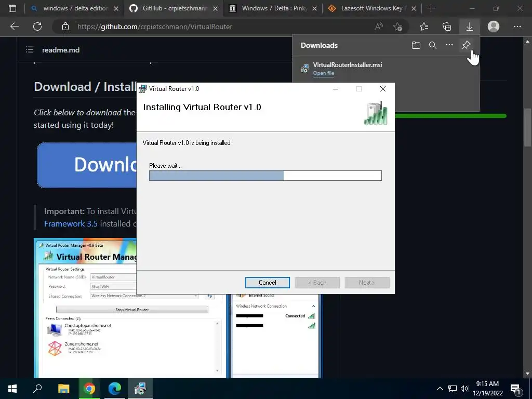Click the installer progress bar
The image size is (532, 399).
pos(265,176)
